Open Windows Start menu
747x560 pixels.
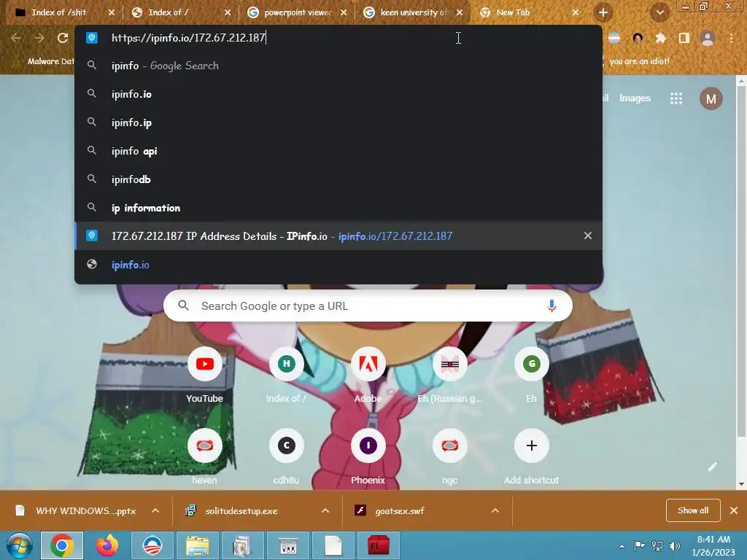(x=19, y=545)
